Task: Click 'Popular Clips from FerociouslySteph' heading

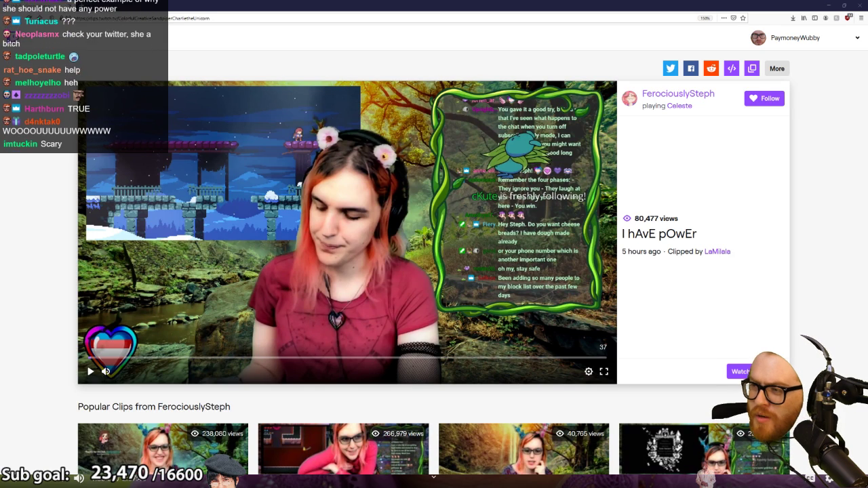Action: 154,407
